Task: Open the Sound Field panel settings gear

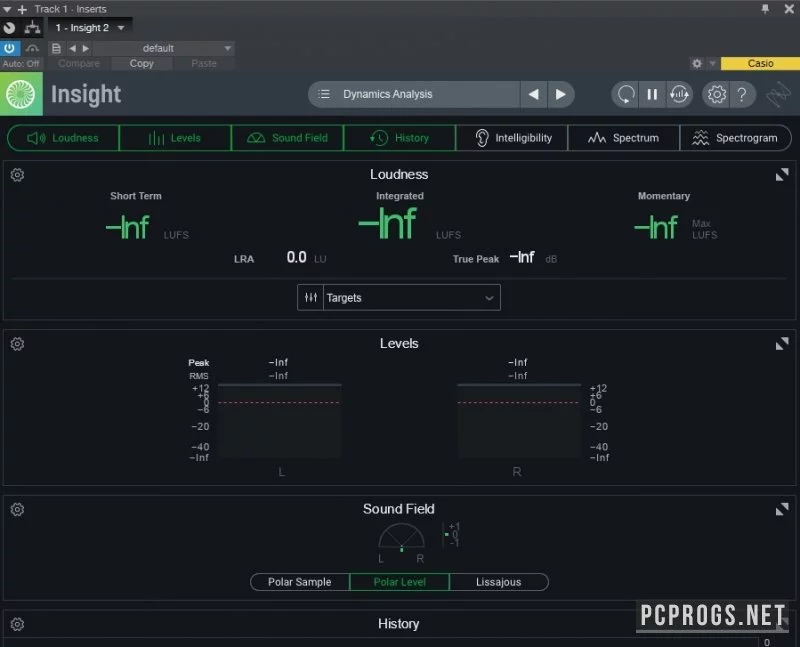Action: 17,509
